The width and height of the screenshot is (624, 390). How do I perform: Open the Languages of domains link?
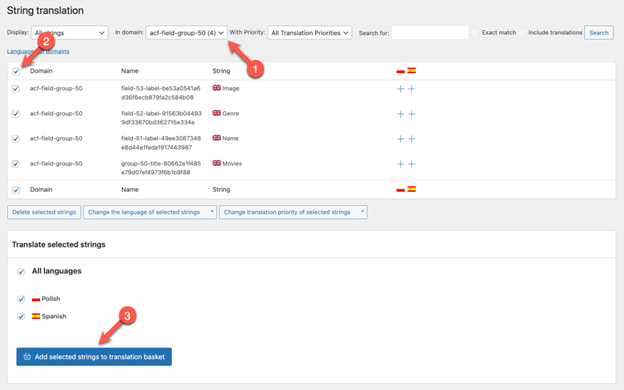coord(38,51)
